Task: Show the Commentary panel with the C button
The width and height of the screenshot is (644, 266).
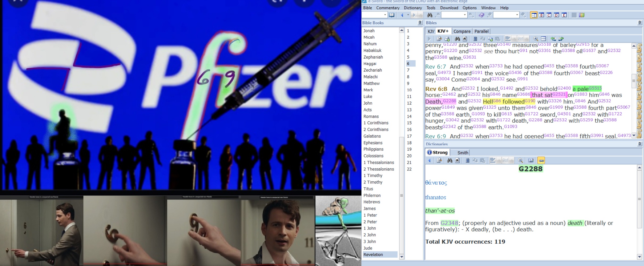Action: [549, 15]
